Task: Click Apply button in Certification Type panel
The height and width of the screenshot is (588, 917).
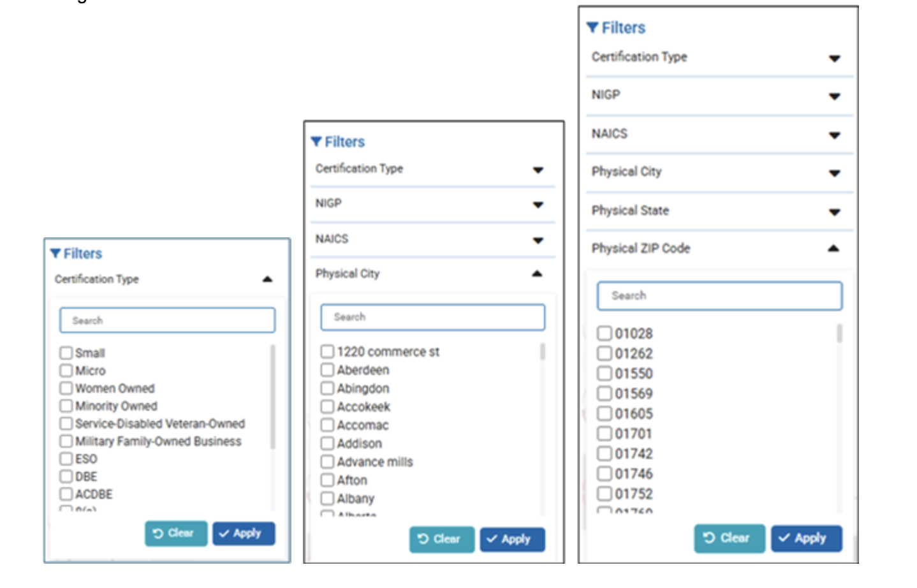Action: pyautogui.click(x=244, y=533)
